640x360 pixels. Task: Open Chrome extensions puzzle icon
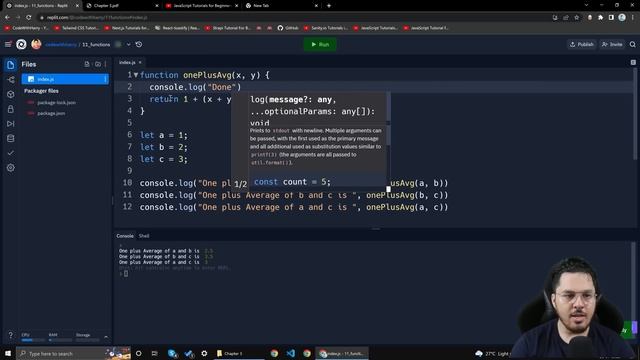[x=600, y=18]
